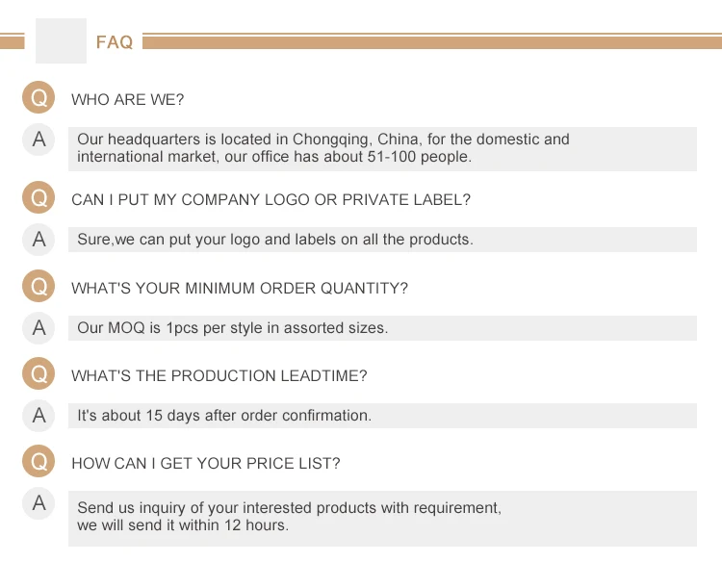Click the Q icon beside the production leadtime question
This screenshot has width=722, height=588.
point(39,374)
